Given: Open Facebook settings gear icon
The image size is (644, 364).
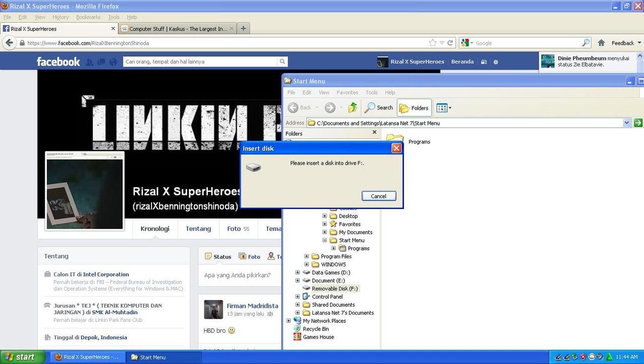Looking at the screenshot, I should 496,62.
